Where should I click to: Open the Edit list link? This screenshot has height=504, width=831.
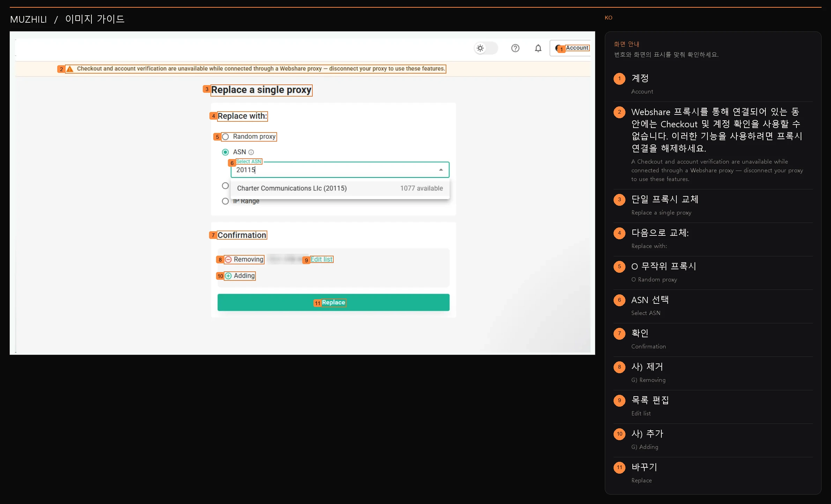[321, 259]
